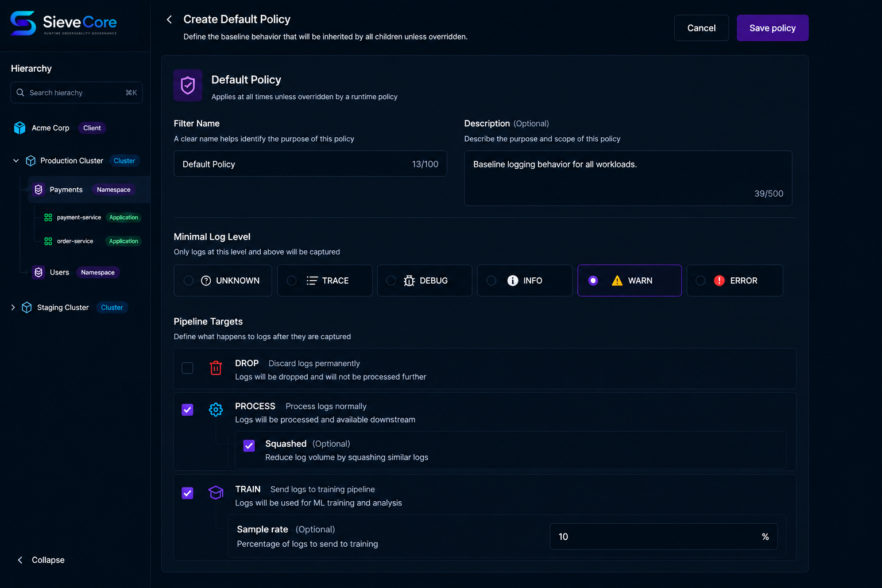The height and width of the screenshot is (588, 882).
Task: Click the Minimal Log Level heading
Action: (212, 237)
